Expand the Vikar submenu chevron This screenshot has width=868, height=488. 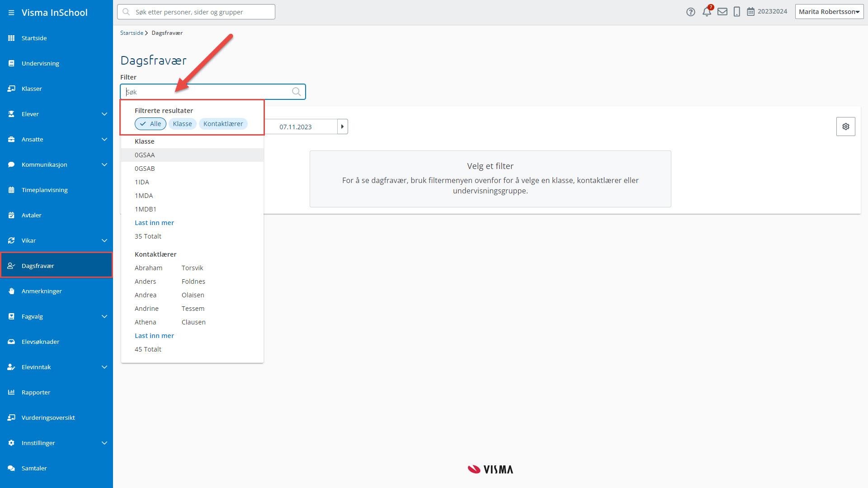104,240
